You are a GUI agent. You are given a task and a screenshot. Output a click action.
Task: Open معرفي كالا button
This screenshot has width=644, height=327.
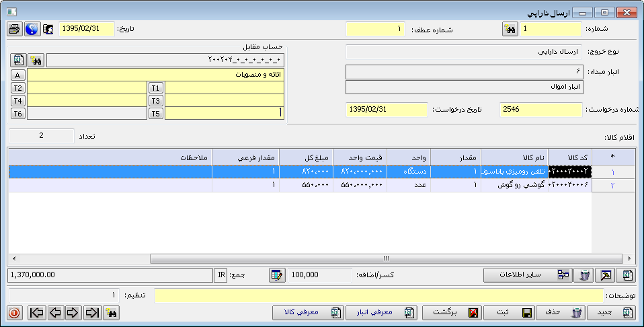(308, 313)
